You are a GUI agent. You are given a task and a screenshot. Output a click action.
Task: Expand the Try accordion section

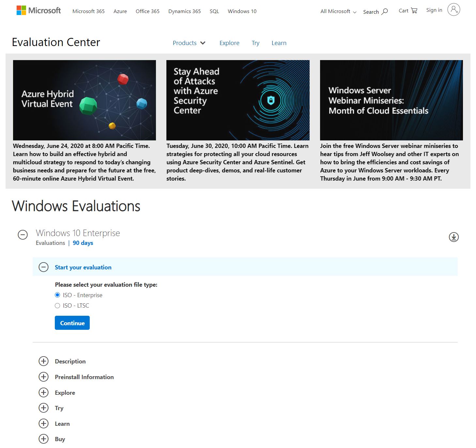[x=43, y=408]
